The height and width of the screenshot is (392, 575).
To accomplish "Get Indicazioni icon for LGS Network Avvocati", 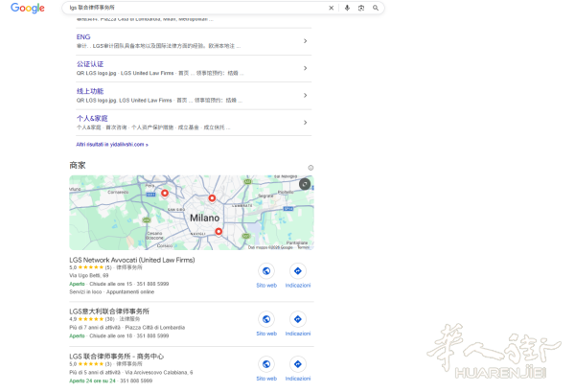I will [298, 271].
